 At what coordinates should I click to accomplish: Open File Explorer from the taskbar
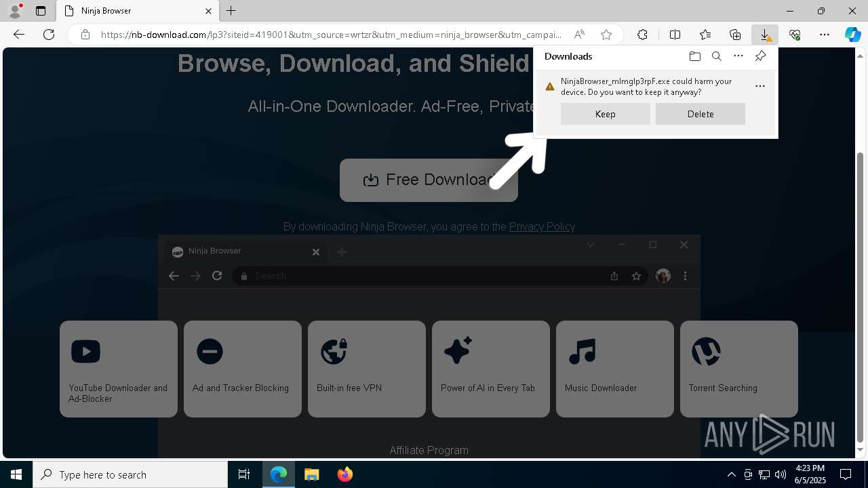pos(311,474)
